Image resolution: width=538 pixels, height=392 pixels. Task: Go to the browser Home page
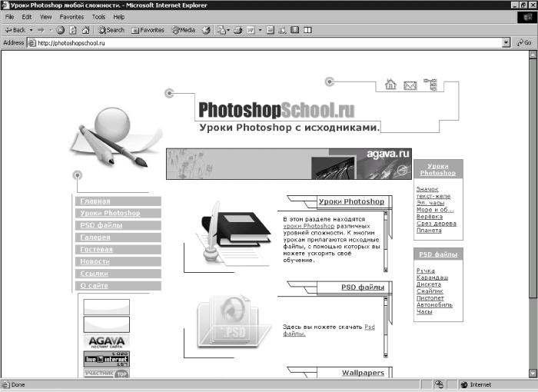click(86, 30)
